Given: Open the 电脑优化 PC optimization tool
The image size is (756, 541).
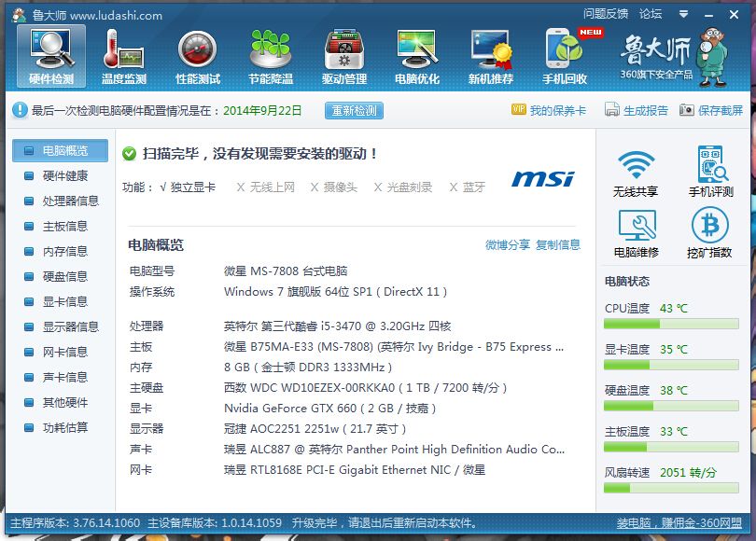Looking at the screenshot, I should click(417, 56).
